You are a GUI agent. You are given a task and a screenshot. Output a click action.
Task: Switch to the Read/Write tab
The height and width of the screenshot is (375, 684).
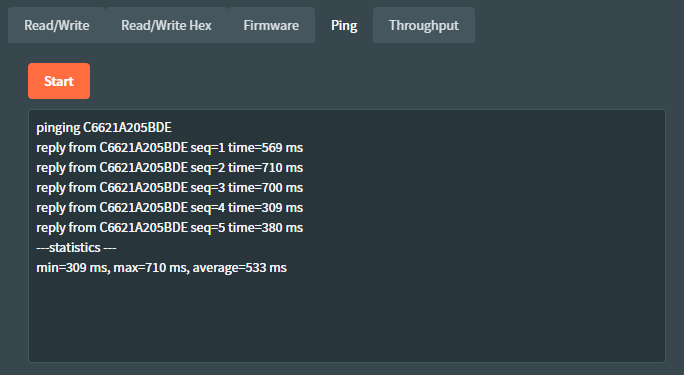[x=57, y=25]
